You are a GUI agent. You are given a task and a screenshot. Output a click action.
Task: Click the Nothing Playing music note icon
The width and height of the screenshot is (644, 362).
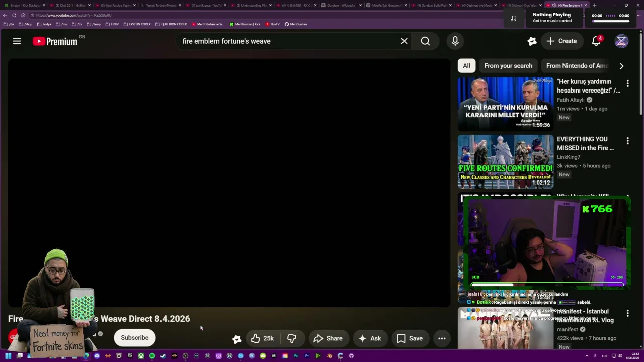pyautogui.click(x=513, y=18)
